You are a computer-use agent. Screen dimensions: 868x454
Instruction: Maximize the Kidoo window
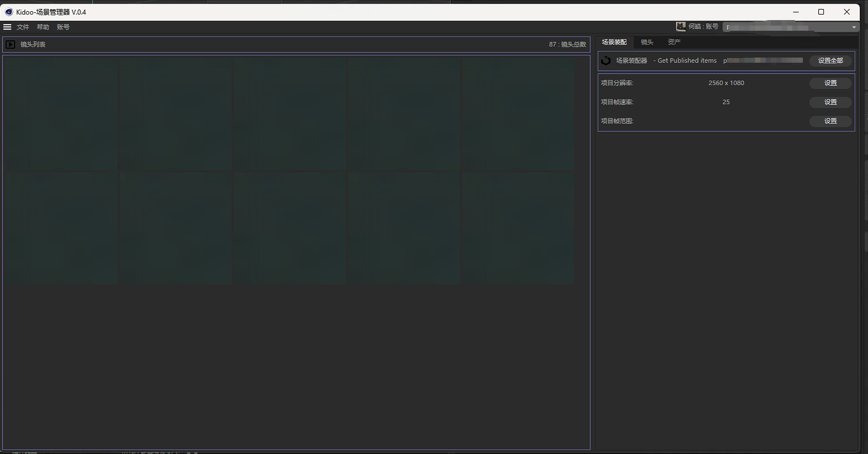[x=821, y=12]
